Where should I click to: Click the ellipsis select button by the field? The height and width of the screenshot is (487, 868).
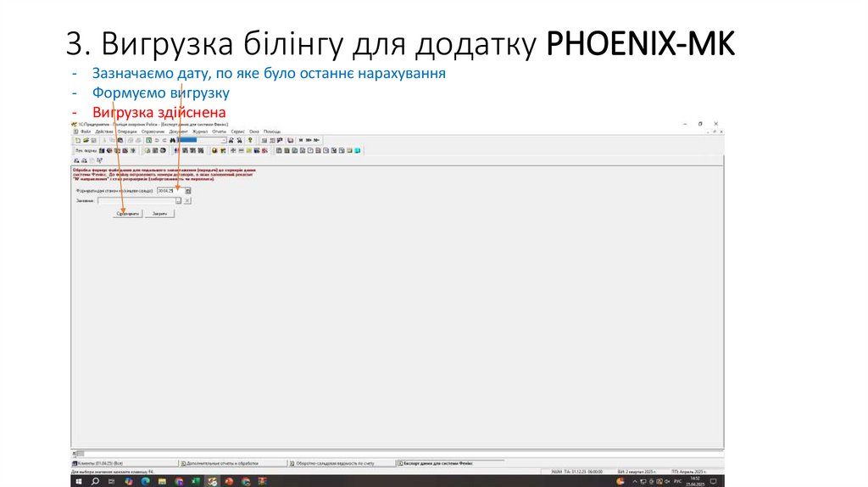[x=178, y=200]
